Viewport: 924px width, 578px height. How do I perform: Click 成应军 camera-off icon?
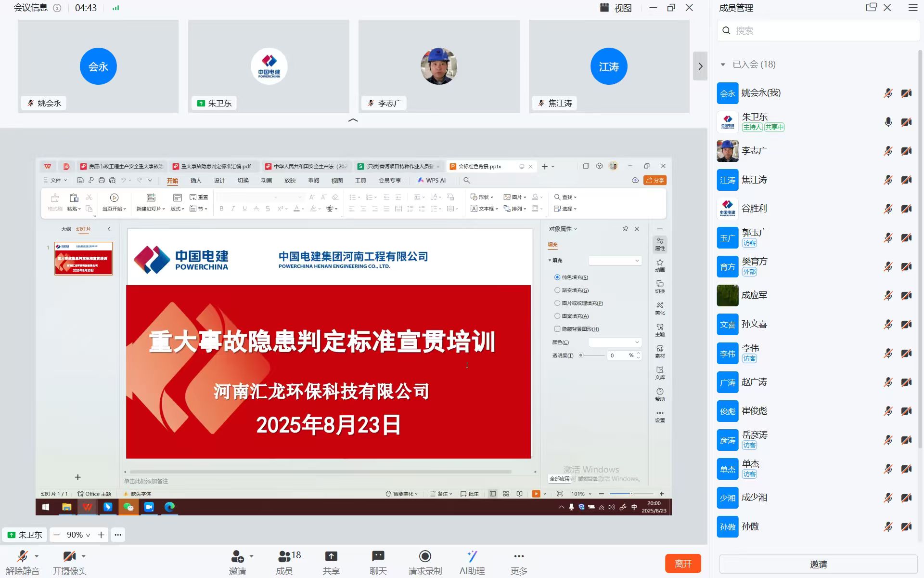pos(906,296)
